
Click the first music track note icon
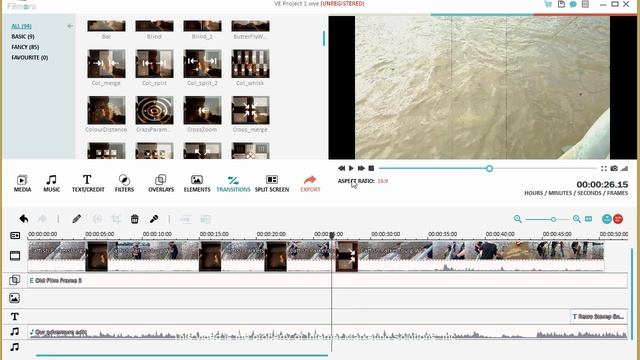coord(15,331)
